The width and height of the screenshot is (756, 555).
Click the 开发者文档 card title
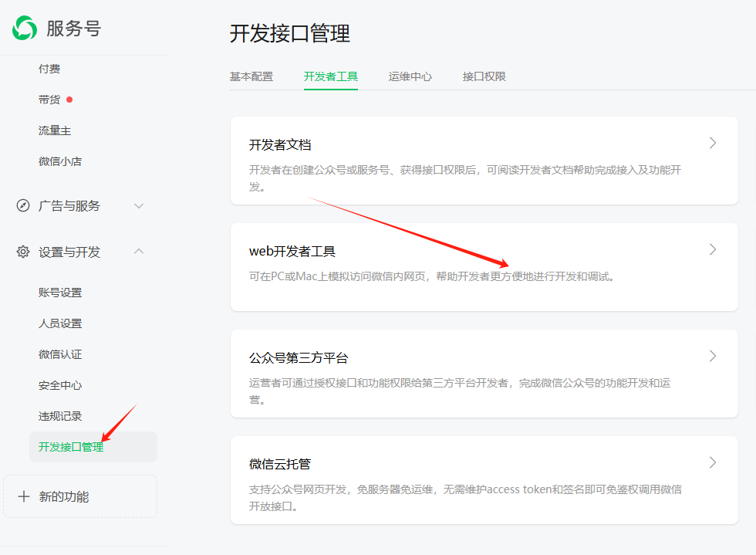tap(280, 145)
